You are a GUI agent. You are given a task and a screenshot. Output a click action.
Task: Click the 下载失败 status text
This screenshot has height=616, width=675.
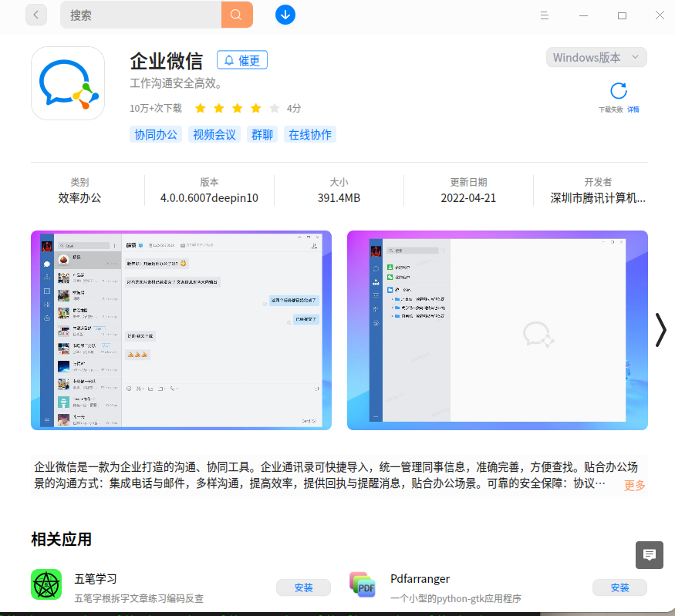coord(611,109)
